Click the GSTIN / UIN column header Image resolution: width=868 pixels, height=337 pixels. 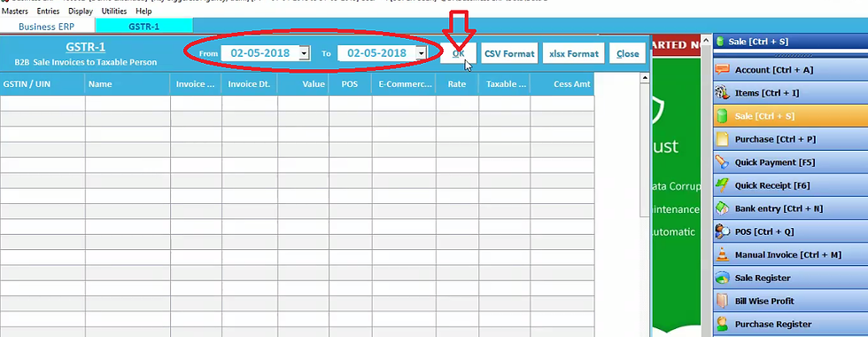pyautogui.click(x=43, y=84)
